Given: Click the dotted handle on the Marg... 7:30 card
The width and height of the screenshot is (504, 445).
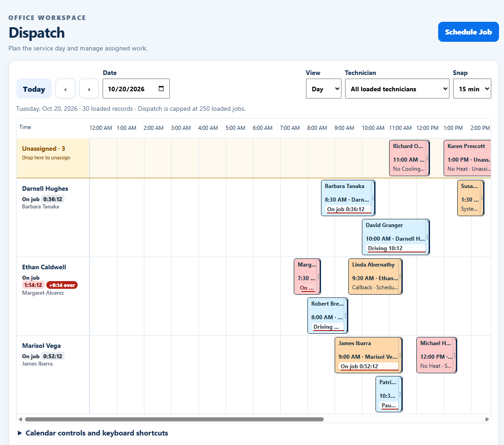Looking at the screenshot, I should tap(319, 277).
